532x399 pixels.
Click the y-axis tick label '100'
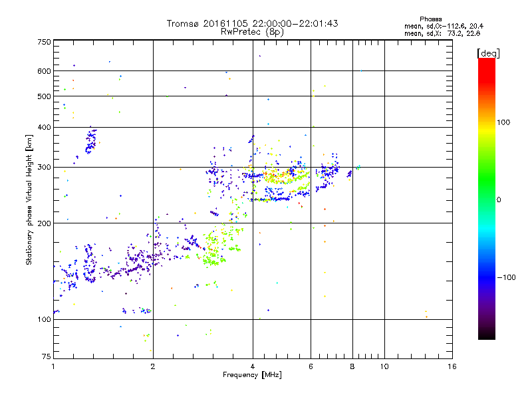coord(44,320)
